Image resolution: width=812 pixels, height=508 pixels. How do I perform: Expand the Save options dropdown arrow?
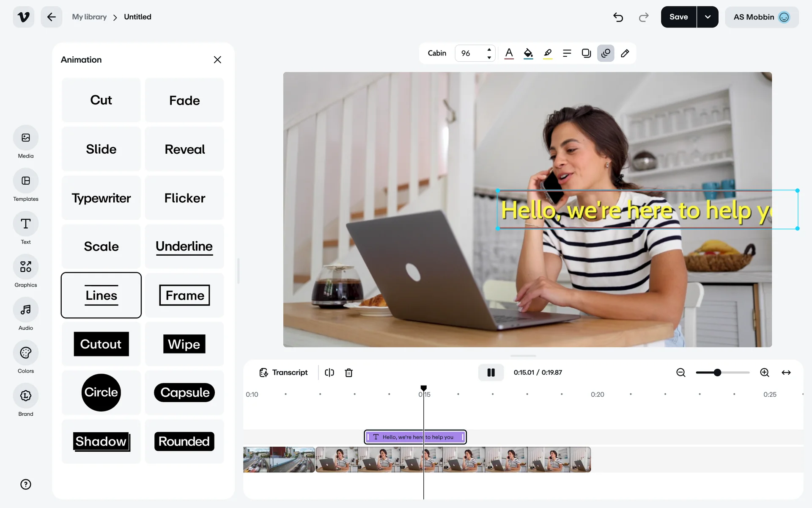click(708, 17)
